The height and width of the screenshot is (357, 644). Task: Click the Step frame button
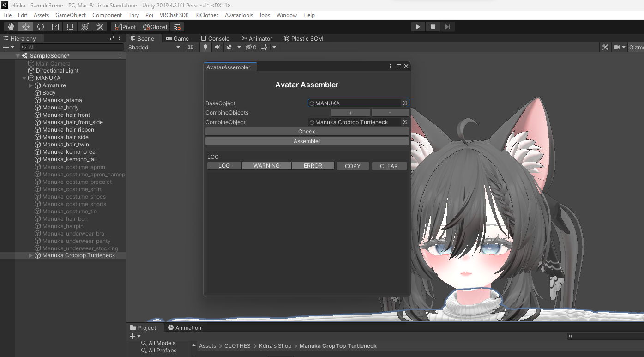[447, 27]
